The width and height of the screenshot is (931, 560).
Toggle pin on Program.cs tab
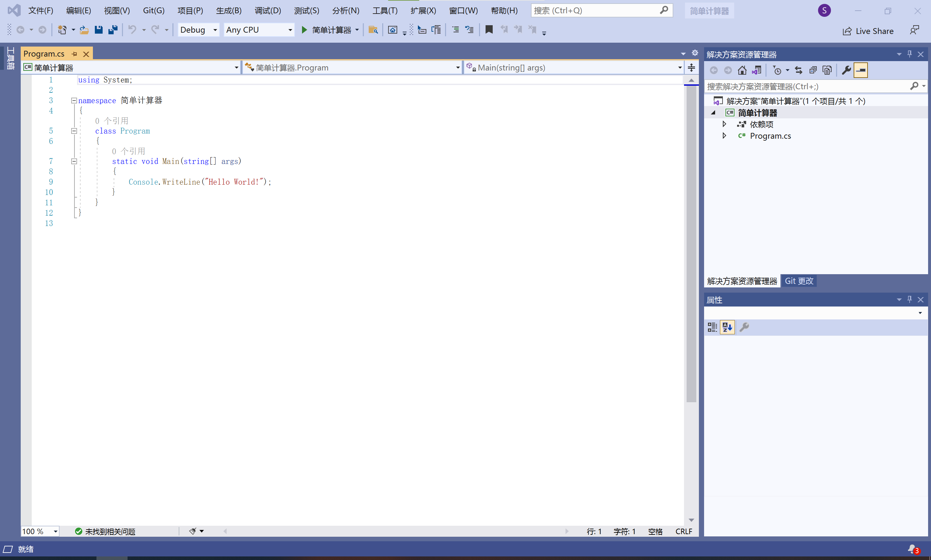tap(74, 54)
